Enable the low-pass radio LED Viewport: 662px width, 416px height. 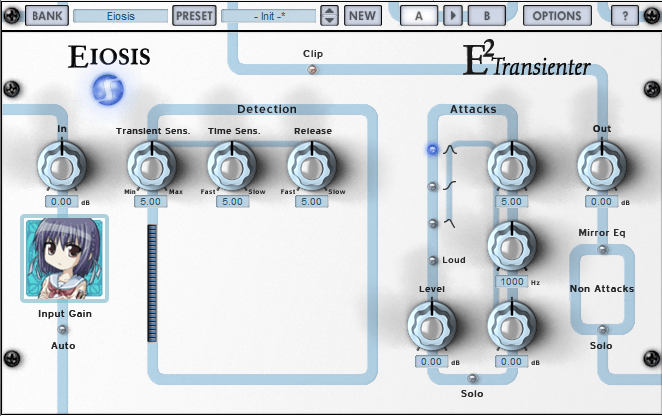(432, 223)
